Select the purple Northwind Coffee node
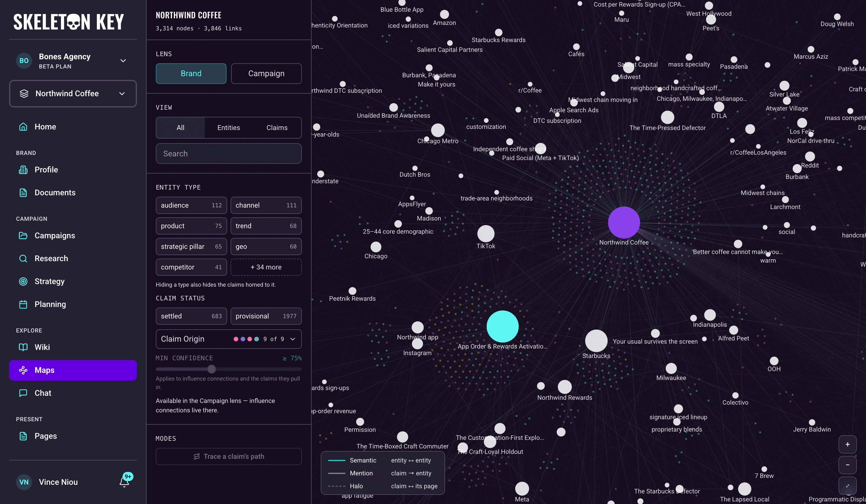Screen dimensions: 866x504 click(x=624, y=222)
